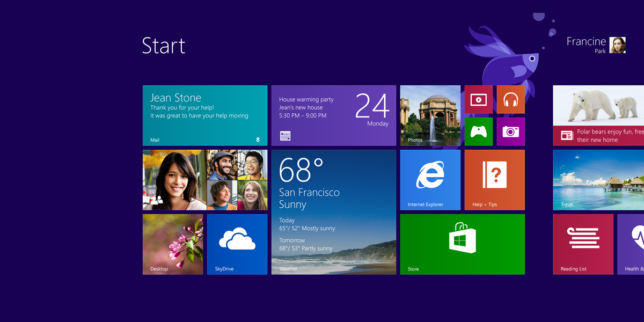Open the Desktop tile
This screenshot has width=644, height=322.
click(173, 244)
